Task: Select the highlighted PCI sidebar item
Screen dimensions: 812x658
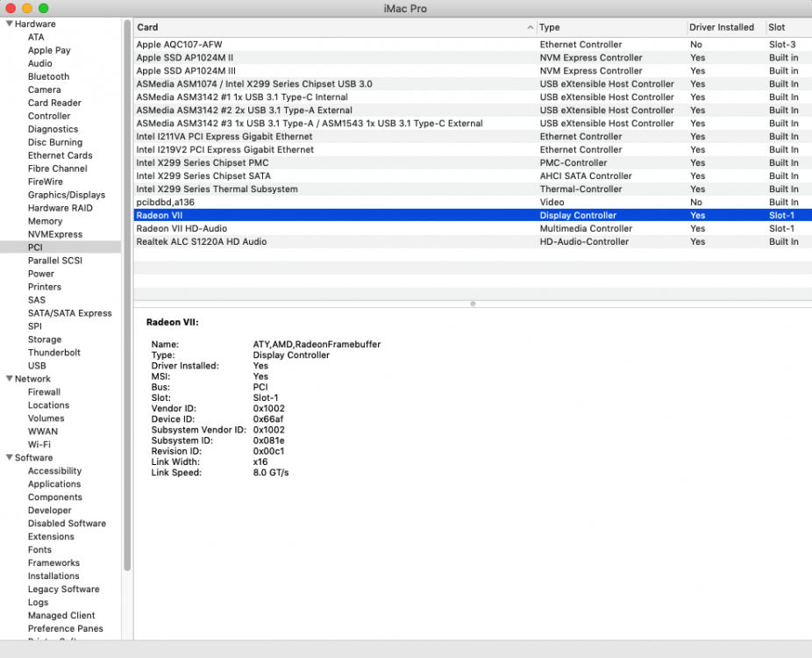Action: [61, 247]
